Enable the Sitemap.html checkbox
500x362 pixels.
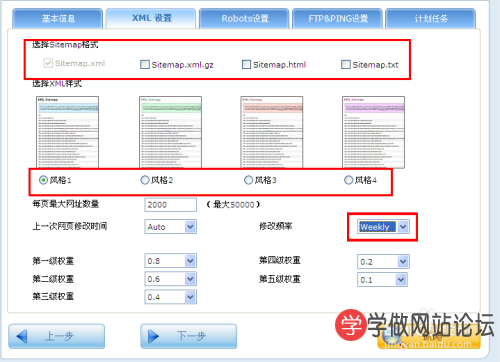pos(246,64)
